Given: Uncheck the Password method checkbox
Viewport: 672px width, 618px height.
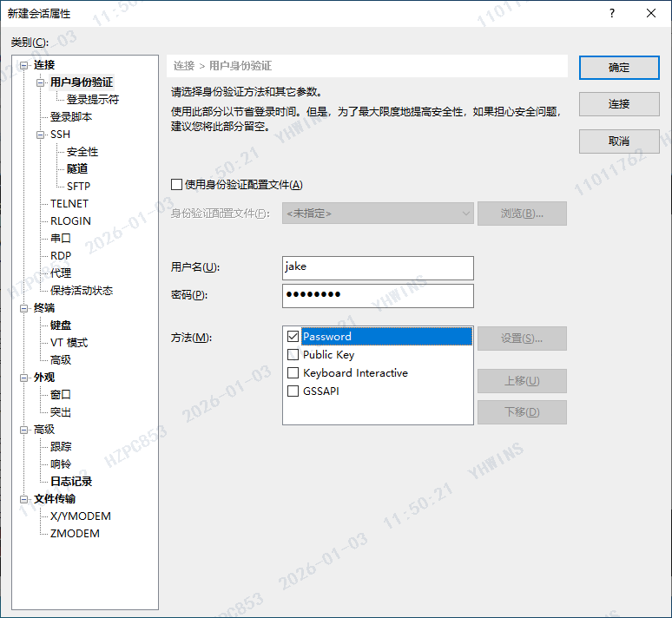Looking at the screenshot, I should point(293,337).
